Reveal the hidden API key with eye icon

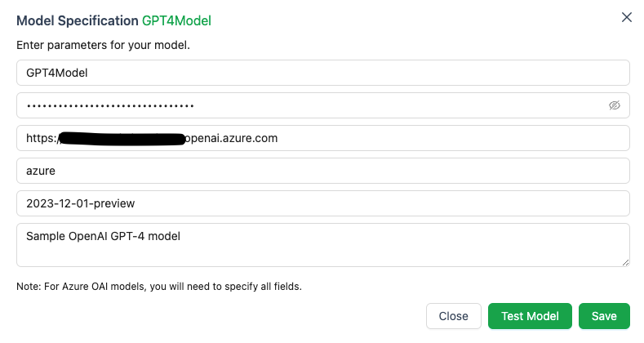pos(615,105)
